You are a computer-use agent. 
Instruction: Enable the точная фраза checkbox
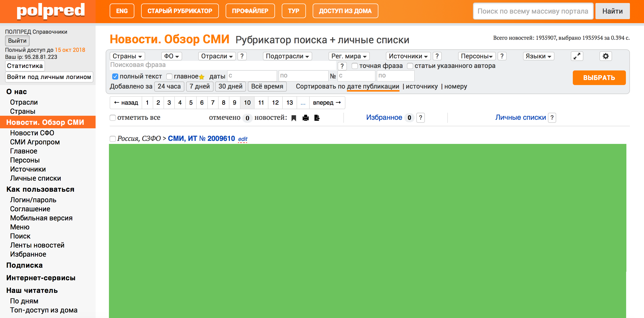(355, 66)
